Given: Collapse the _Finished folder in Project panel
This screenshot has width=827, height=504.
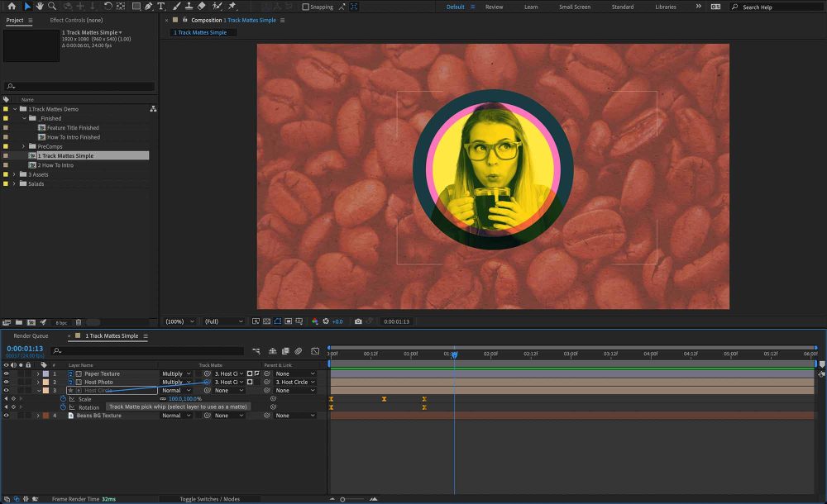Looking at the screenshot, I should [x=26, y=116].
